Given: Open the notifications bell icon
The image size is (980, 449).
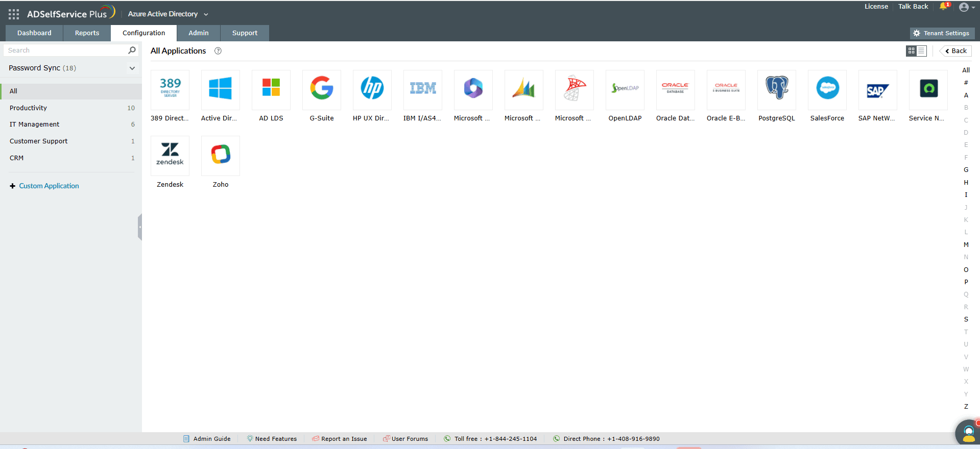Looking at the screenshot, I should (x=944, y=7).
